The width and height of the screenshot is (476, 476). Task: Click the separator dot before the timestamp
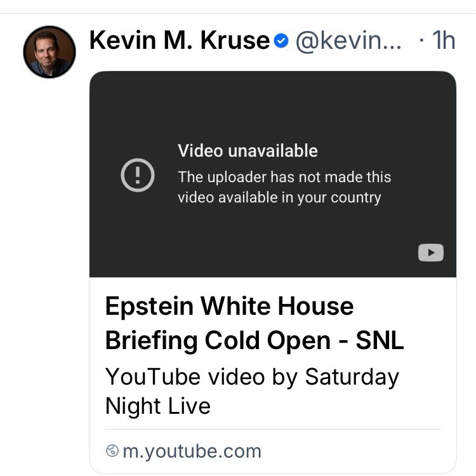coord(421,41)
